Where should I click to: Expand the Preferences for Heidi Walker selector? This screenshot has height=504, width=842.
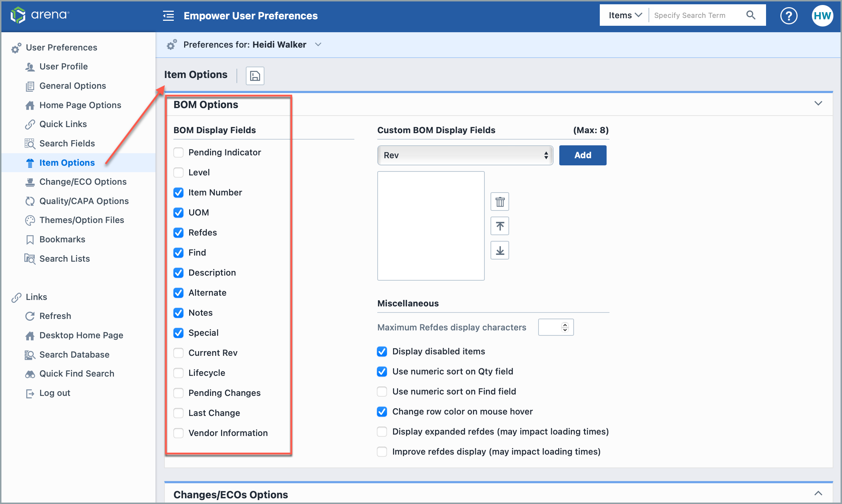click(318, 44)
